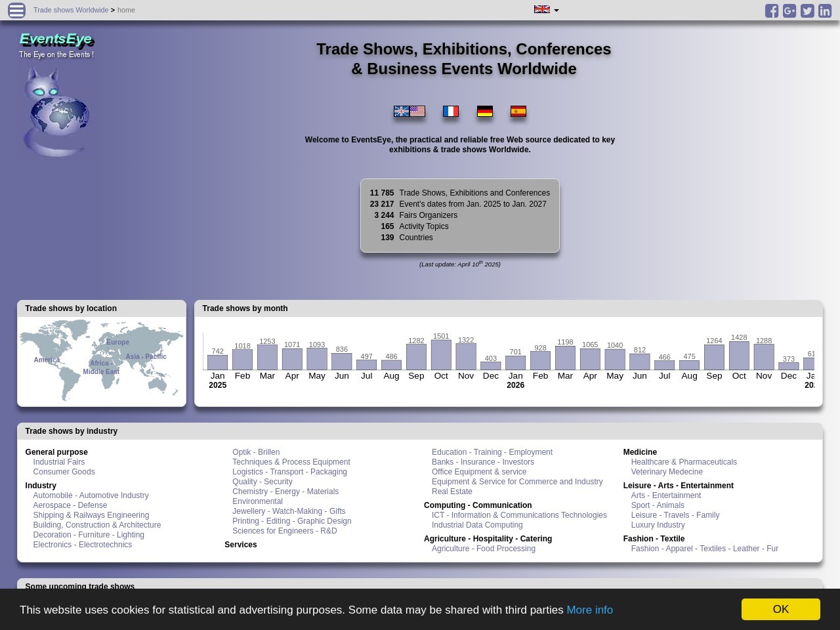Viewport: 840px width, 630px height.
Task: Open Quality - Security link
Action: click(x=262, y=482)
